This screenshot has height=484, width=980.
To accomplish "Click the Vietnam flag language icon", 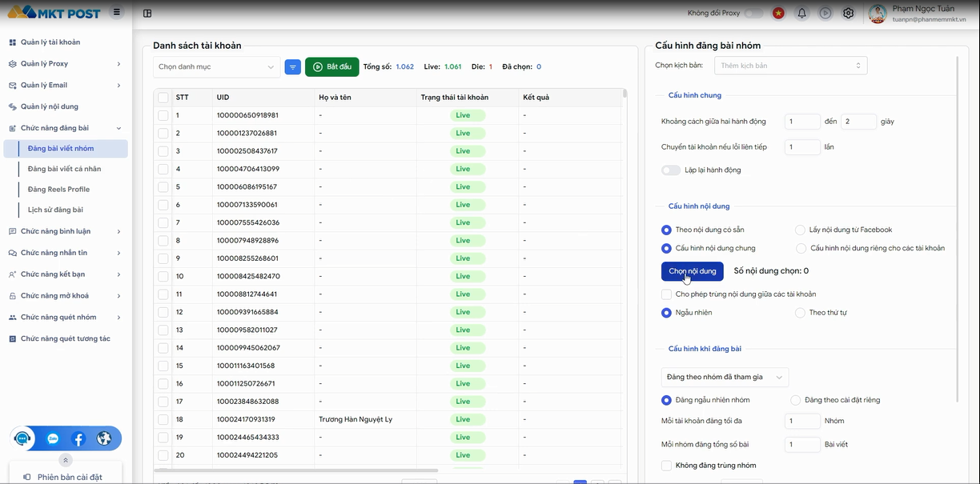I will click(778, 13).
